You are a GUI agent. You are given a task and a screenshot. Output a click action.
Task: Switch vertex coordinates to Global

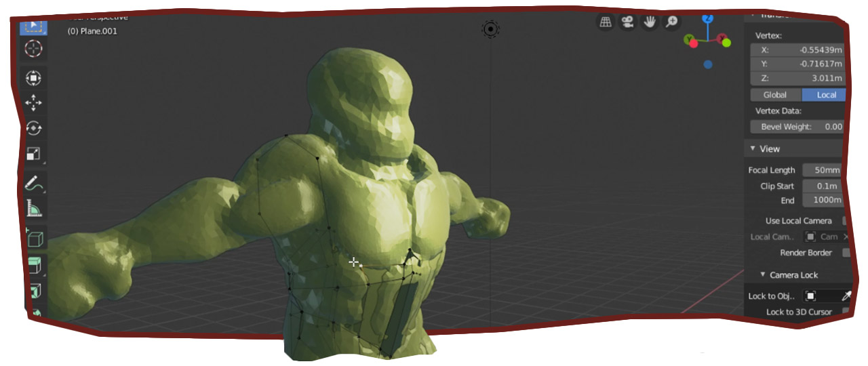(776, 95)
